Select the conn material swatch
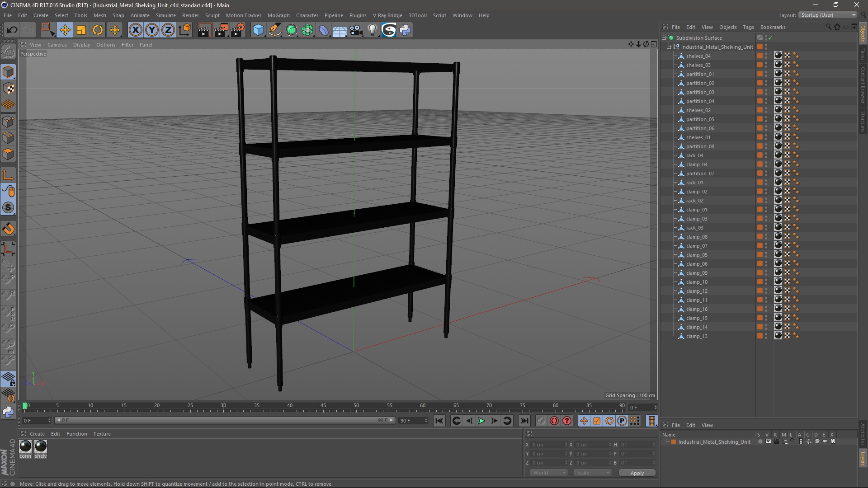 click(25, 449)
